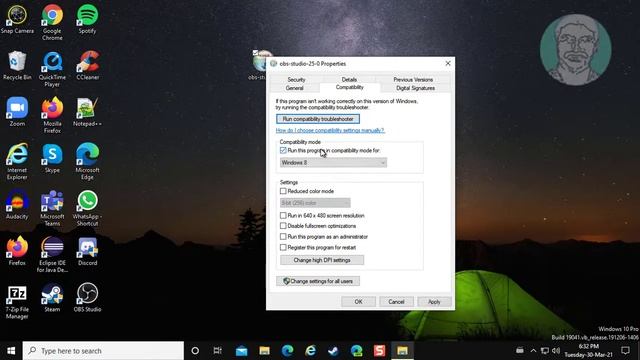The width and height of the screenshot is (640, 360).
Task: Select the Skype desktop icon
Action: tap(52, 158)
